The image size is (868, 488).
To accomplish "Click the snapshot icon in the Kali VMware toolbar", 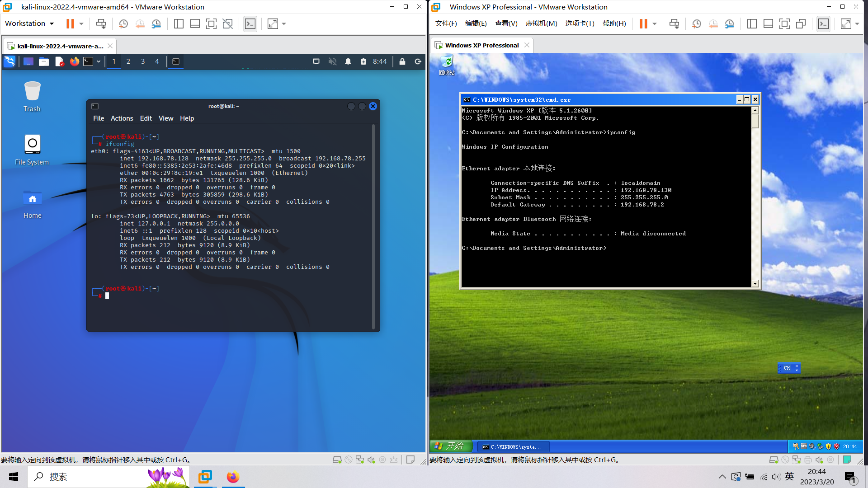I will pos(123,24).
